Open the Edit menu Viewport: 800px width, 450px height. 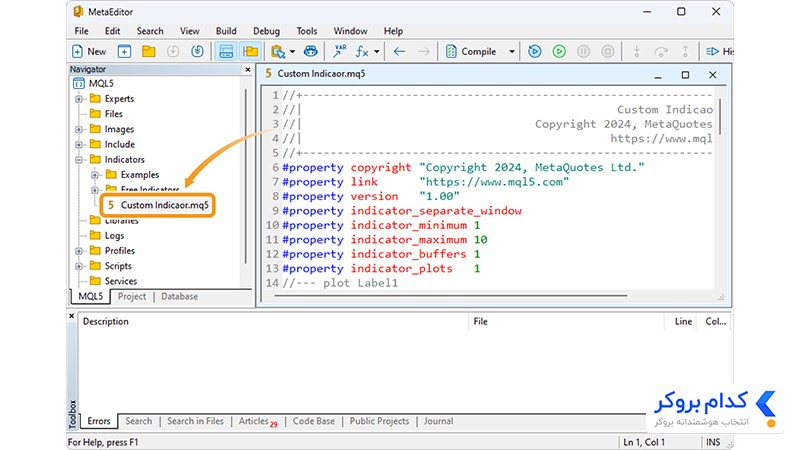pos(112,31)
